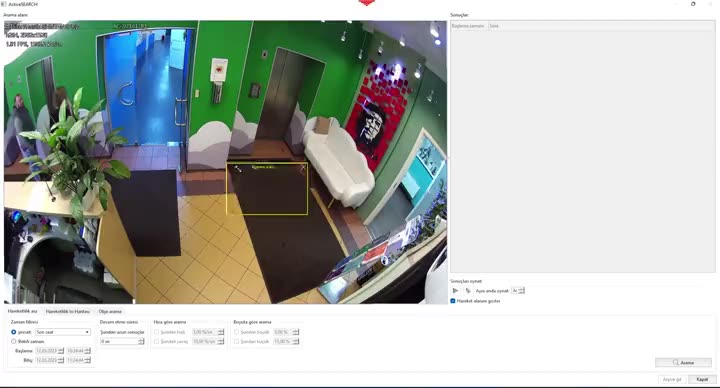Click the 'Şundan büyük' size percent stepper
Image resolution: width=720 pixels, height=388 pixels.
click(295, 332)
